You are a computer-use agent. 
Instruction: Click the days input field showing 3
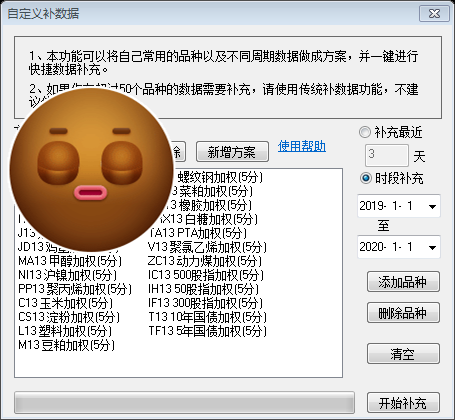click(387, 155)
